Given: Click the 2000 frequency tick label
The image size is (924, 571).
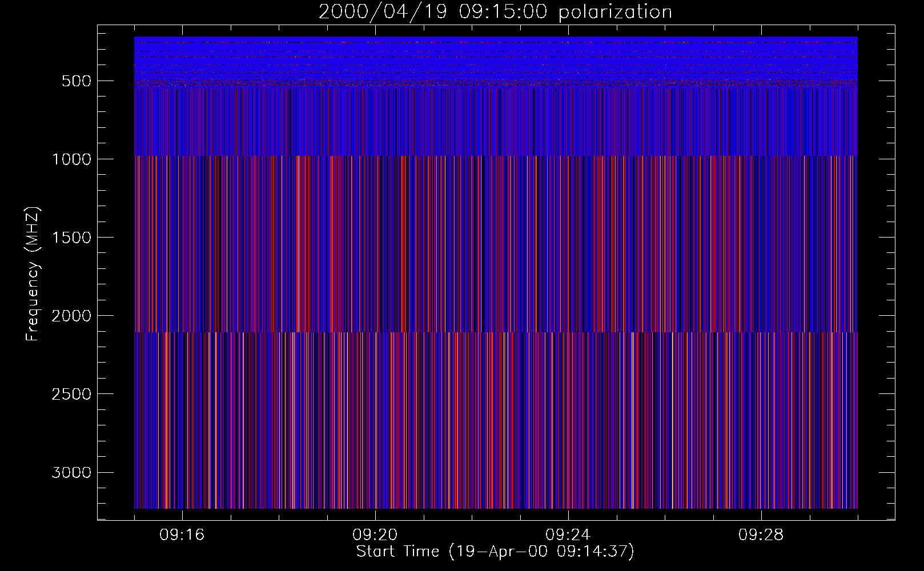Looking at the screenshot, I should tap(71, 316).
